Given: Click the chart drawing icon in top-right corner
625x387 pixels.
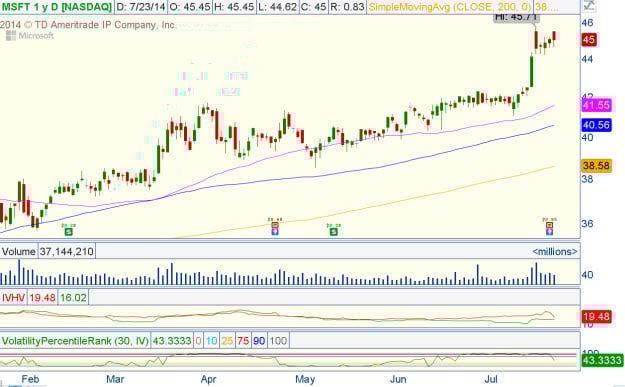Looking at the screenshot, I should point(589,5).
